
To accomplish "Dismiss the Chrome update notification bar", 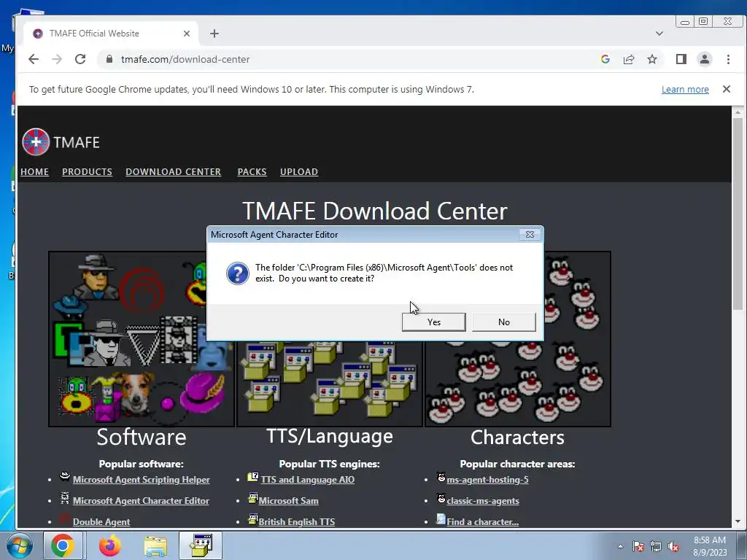I will pyautogui.click(x=726, y=89).
